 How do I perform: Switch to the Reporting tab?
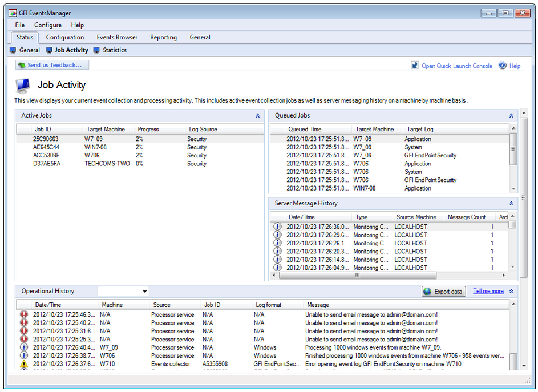click(163, 38)
